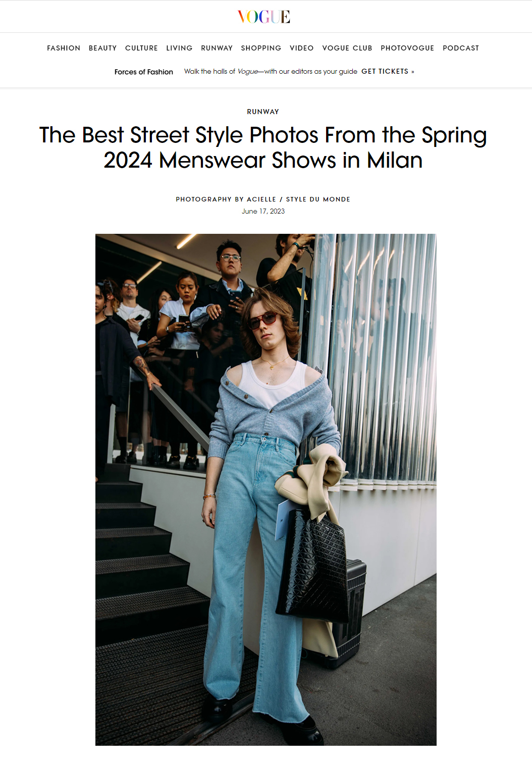Click the Forces of Fashion label
The width and height of the screenshot is (532, 762).
click(144, 72)
